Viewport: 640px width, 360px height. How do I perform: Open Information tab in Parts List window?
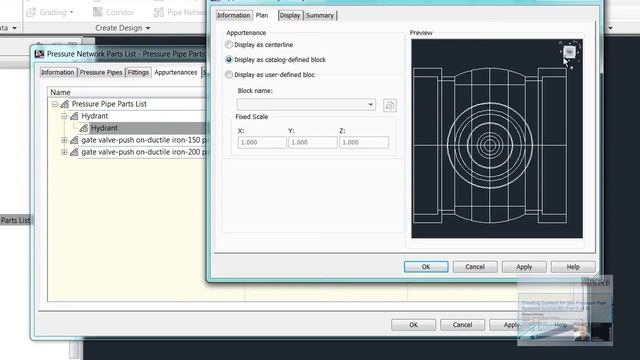point(58,72)
